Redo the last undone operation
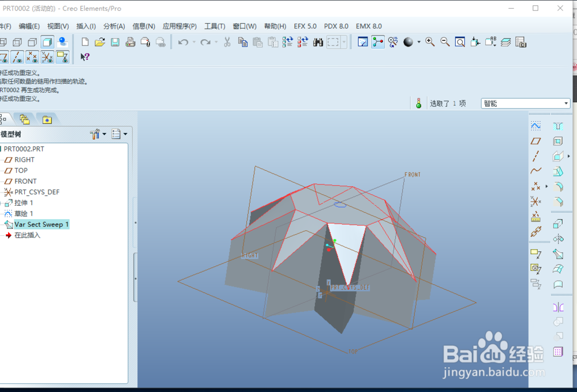Viewport: 577px width, 392px height. pos(205,42)
